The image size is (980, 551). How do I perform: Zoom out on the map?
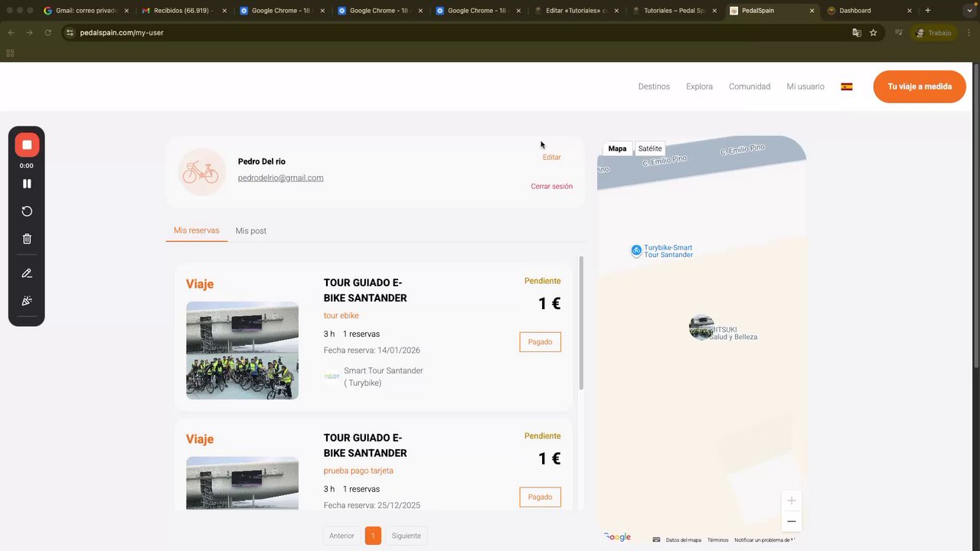[792, 522]
